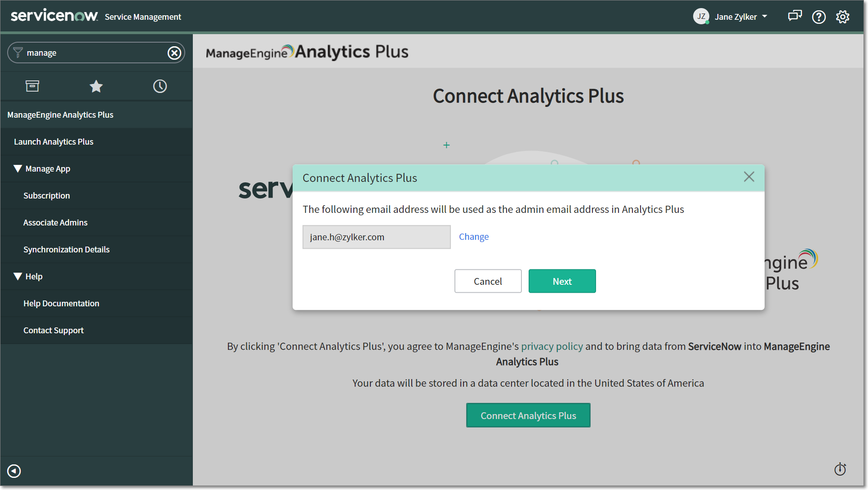
Task: Open the All Applications archive tab
Action: pyautogui.click(x=32, y=86)
